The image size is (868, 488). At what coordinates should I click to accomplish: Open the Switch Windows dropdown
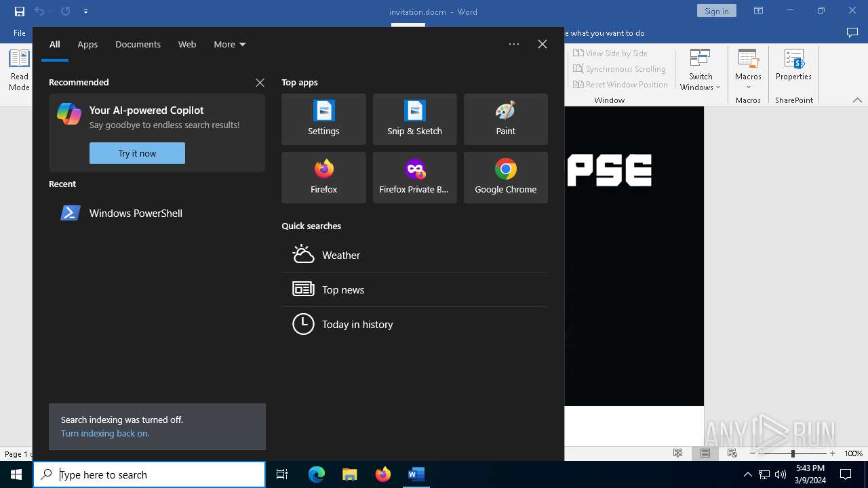[701, 70]
